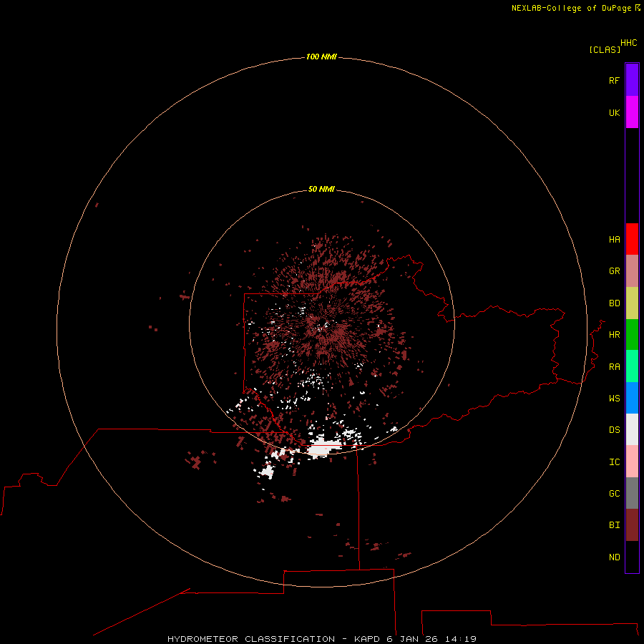Click the WS legend label
This screenshot has height=644, width=644.
tap(614, 398)
